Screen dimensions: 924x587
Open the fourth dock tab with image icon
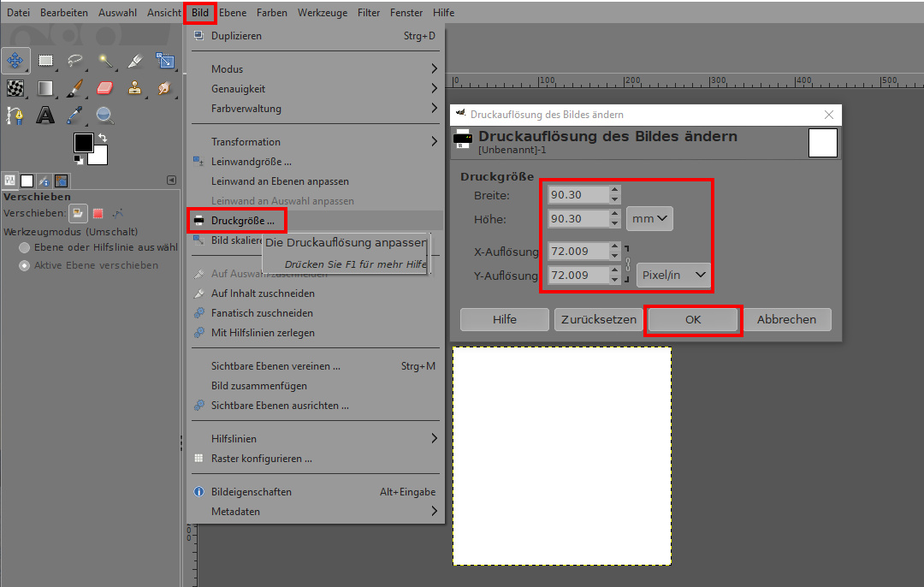pyautogui.click(x=62, y=181)
